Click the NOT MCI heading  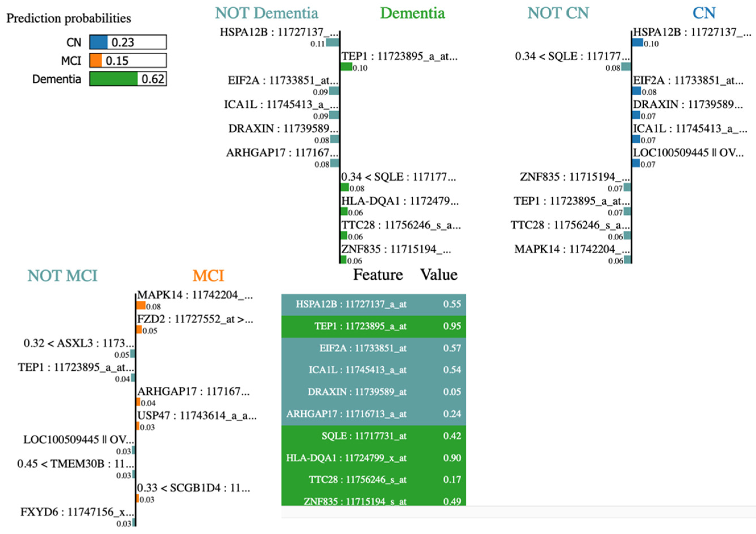[62, 276]
